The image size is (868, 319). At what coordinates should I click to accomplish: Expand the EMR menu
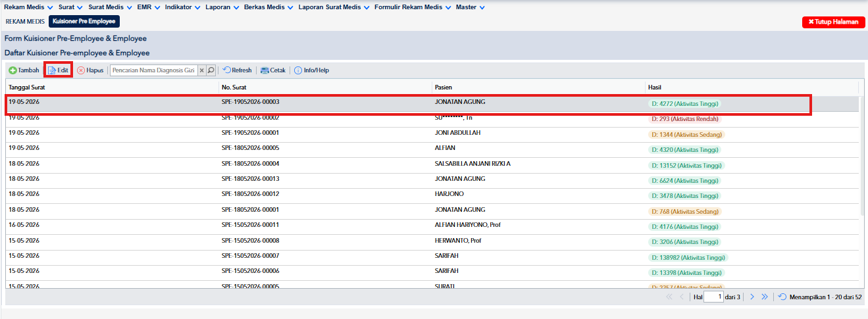tap(149, 7)
